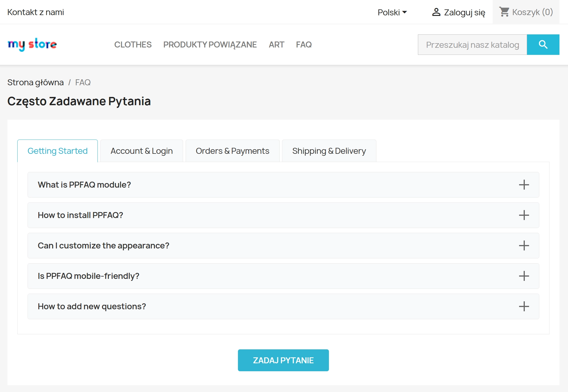Open the PRODUKTY POWIĄZANE menu
Image resolution: width=568 pixels, height=392 pixels.
(x=210, y=45)
